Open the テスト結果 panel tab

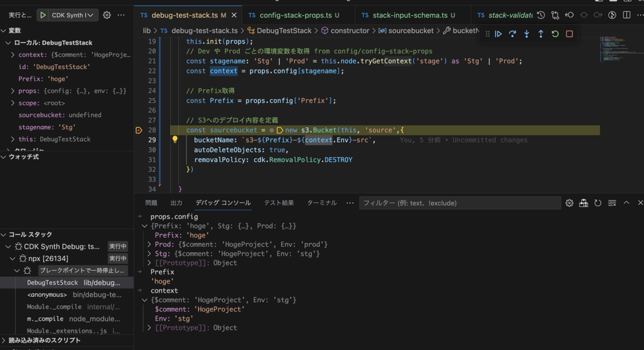pos(279,203)
